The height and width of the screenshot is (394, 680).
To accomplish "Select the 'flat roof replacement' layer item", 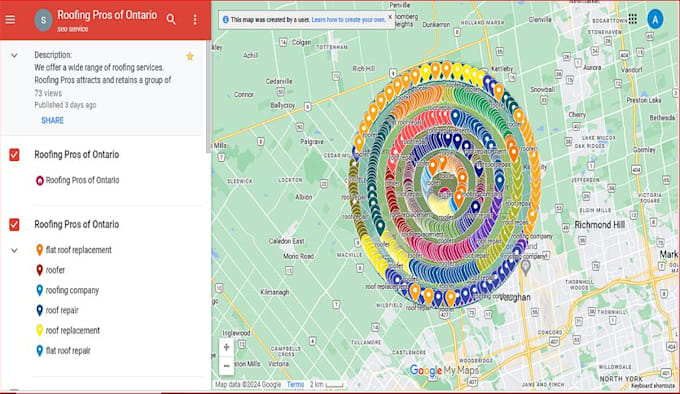I will tap(78, 250).
